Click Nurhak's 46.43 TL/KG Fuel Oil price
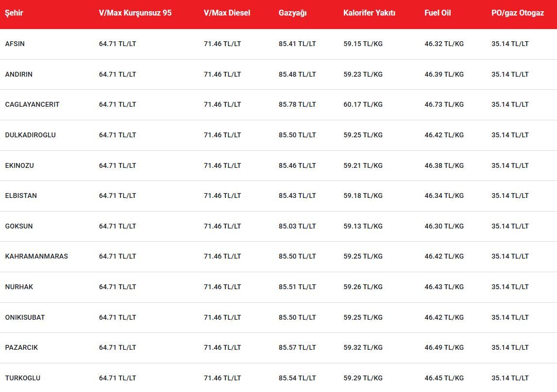The image size is (557, 392). (444, 287)
